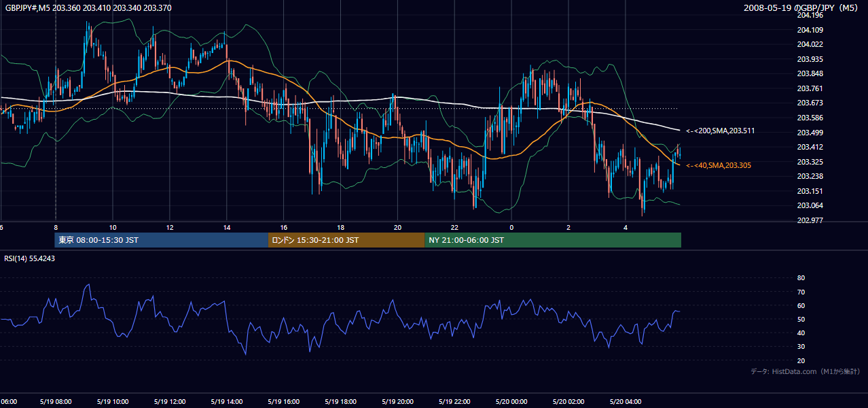Click the 5/20 02:00 time axis label
This screenshot has width=868, height=408.
[569, 401]
